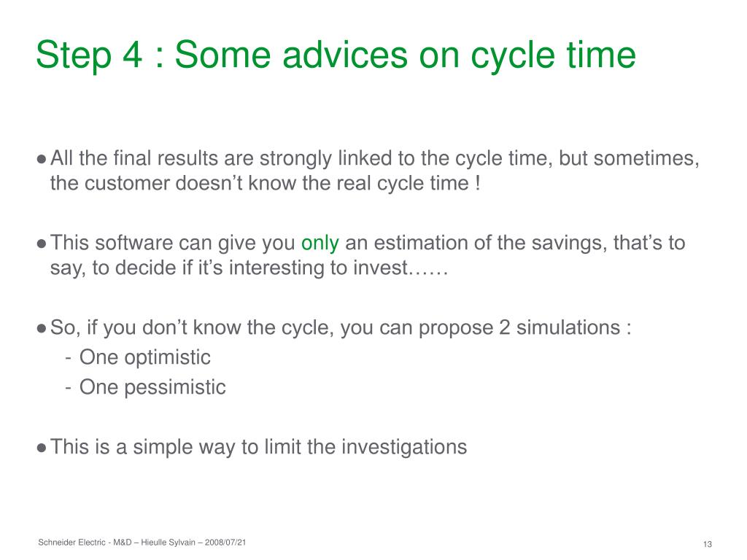Click the author name 'Hieulle Sylvain' in footer
Image resolution: width=747 pixels, height=560 pixels.
point(169,542)
